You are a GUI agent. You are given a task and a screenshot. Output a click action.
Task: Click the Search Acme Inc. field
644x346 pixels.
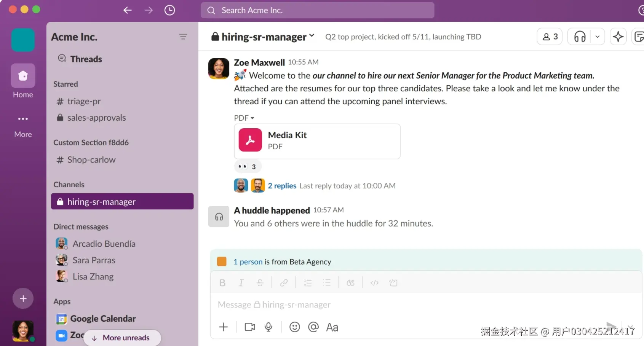(x=317, y=10)
